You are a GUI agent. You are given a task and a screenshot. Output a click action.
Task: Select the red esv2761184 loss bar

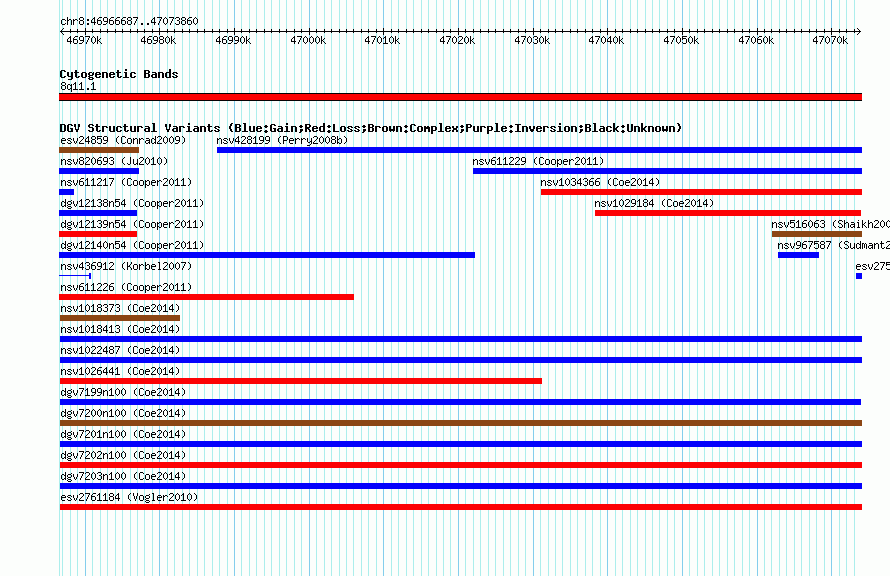click(460, 507)
